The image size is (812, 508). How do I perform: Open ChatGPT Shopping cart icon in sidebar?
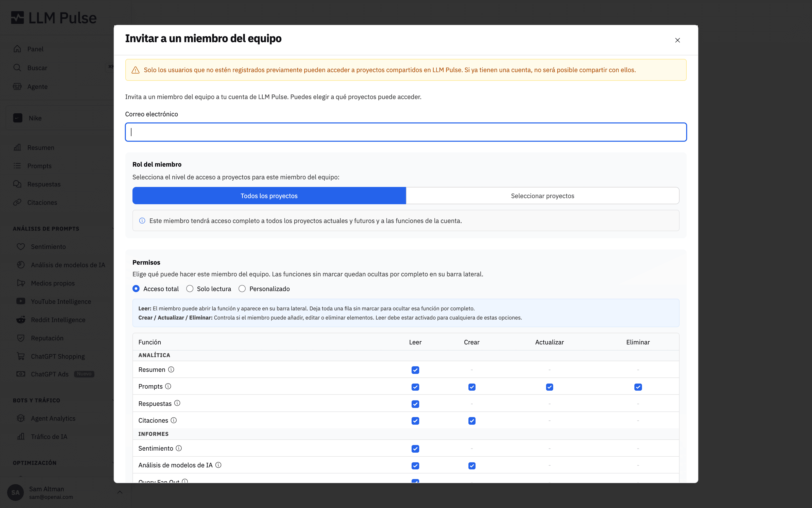21,356
